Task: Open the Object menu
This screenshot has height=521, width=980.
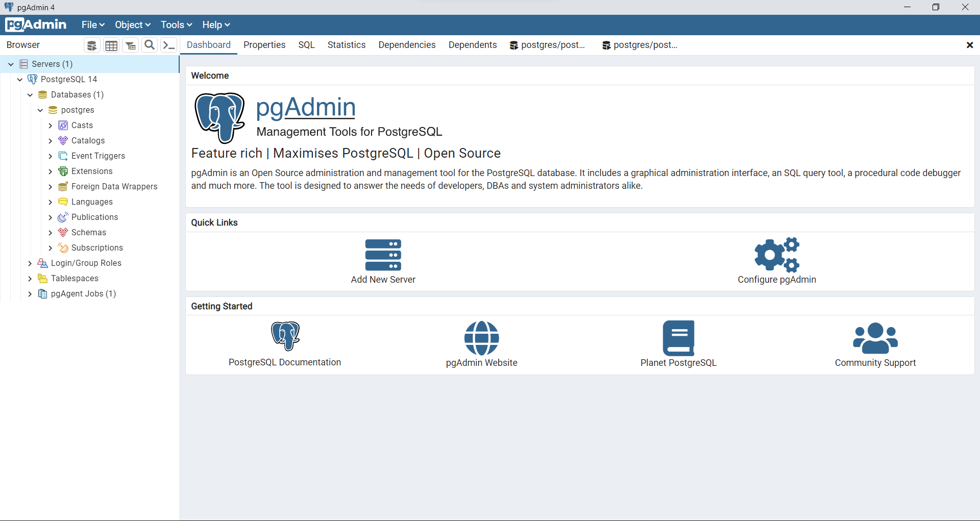Action: click(133, 25)
